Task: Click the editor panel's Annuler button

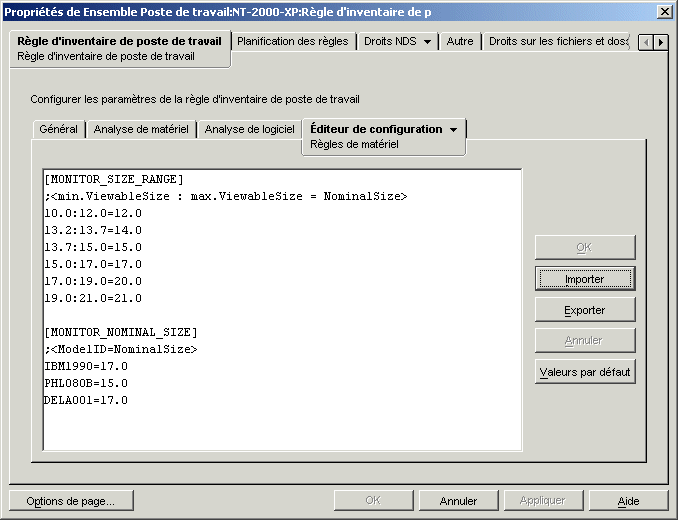Action: tap(585, 341)
